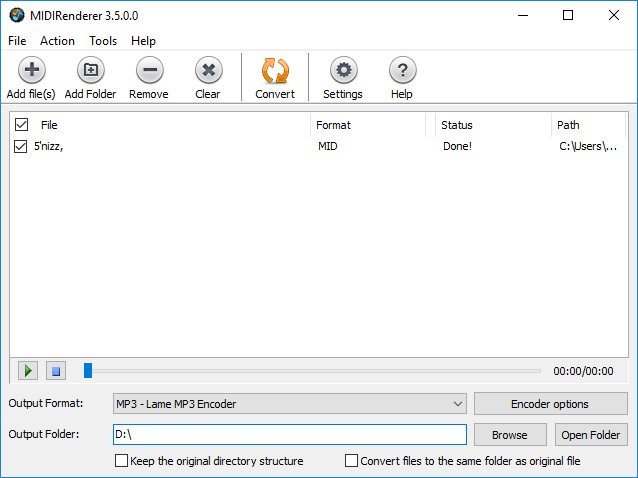
Task: Click the Add Folder icon
Action: pyautogui.click(x=90, y=71)
